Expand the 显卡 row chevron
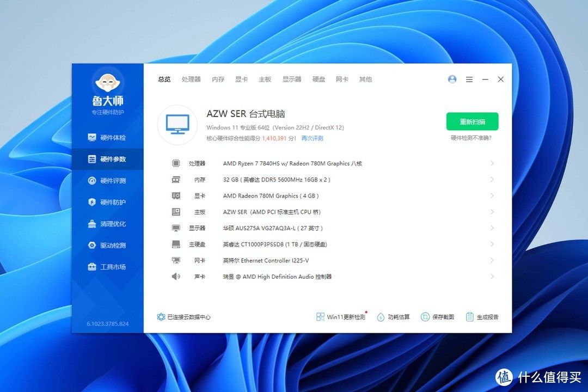Viewport: 588px width, 392px height. [x=492, y=195]
